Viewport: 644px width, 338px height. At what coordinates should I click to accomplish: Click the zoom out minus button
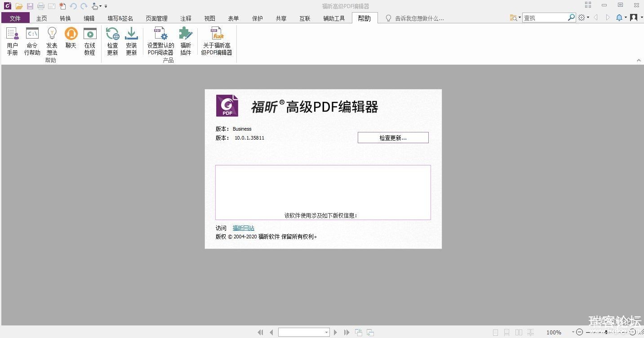(x=580, y=333)
